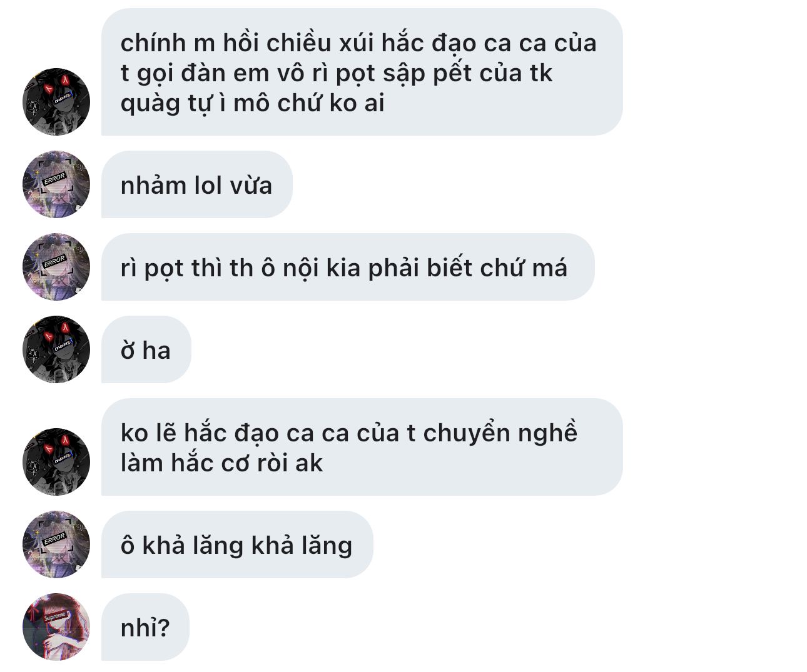Tap red-eyed avatar beside "ko lẽ hắc đạo" message
The height and width of the screenshot is (672, 807).
point(56,462)
